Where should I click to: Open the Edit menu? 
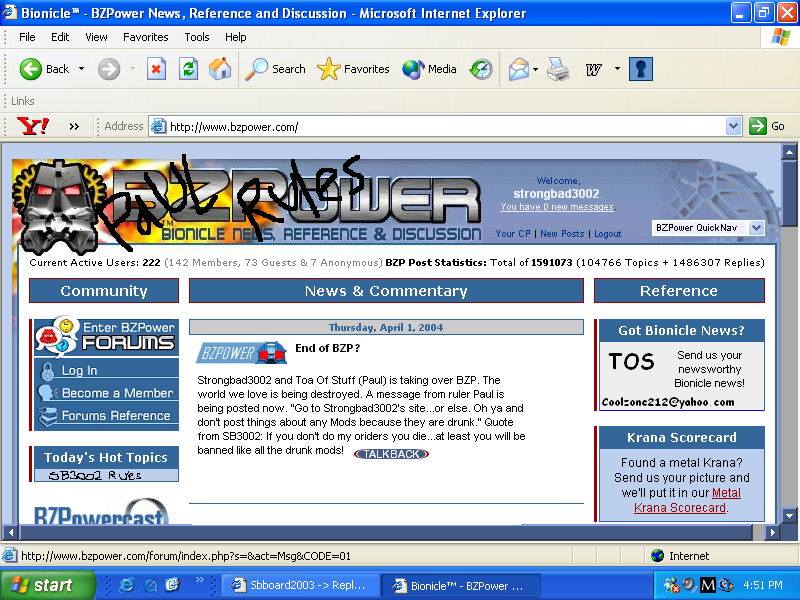60,37
